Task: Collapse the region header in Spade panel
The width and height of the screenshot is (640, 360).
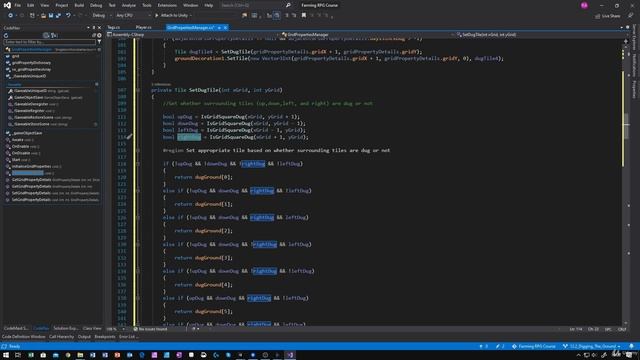Action: pos(96,84)
